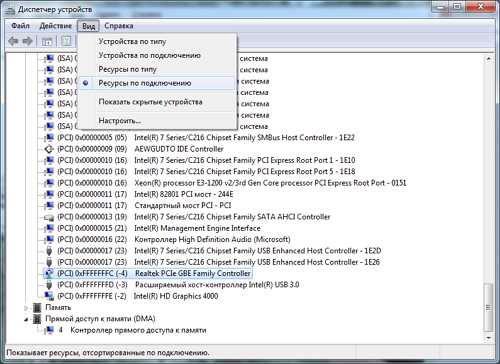Click the High Definition Audio controller icon
The width and height of the screenshot is (500, 364).
(49, 240)
